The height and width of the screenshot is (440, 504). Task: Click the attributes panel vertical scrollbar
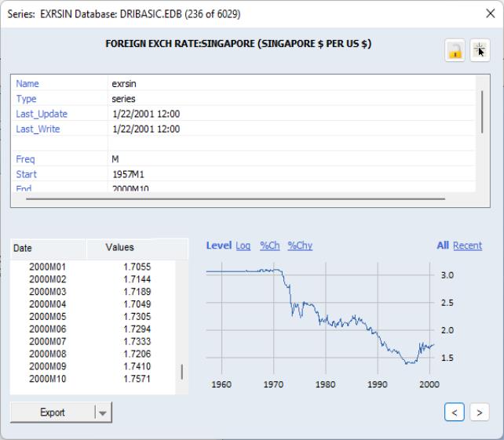(x=482, y=110)
